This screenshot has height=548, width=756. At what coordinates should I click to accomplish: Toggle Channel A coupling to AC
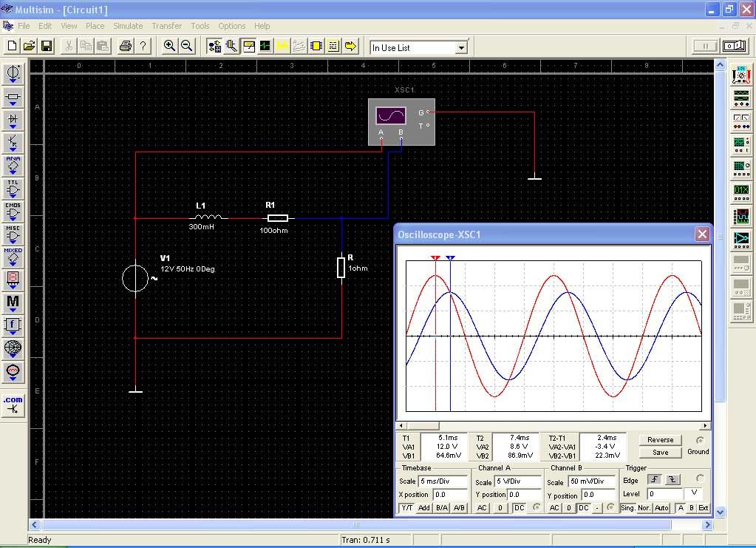(x=482, y=508)
